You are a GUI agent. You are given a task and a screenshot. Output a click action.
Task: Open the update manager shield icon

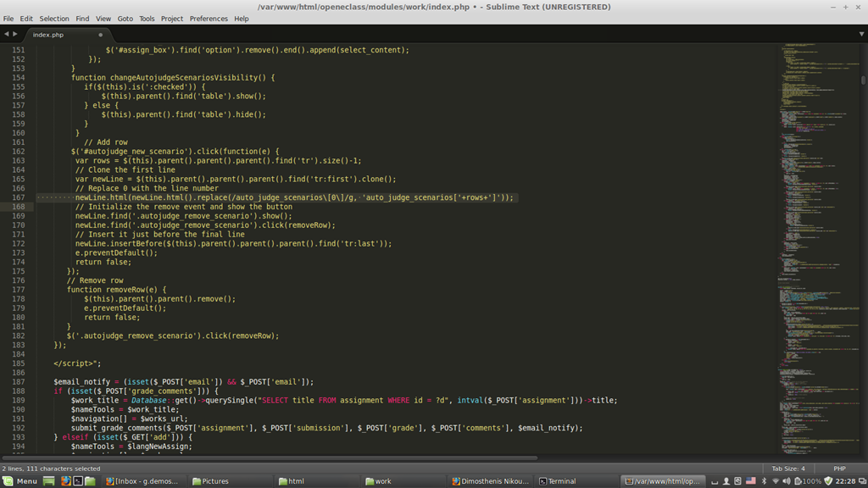(x=828, y=481)
